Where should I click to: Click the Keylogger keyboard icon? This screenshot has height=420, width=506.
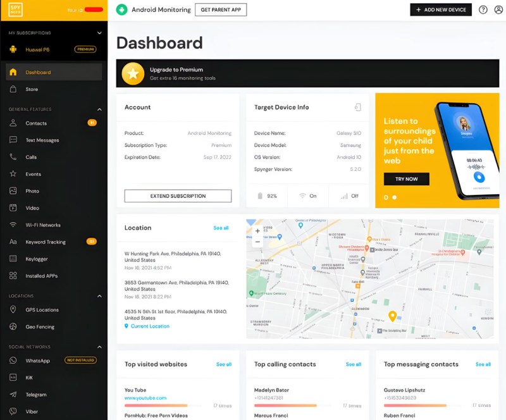(x=13, y=259)
